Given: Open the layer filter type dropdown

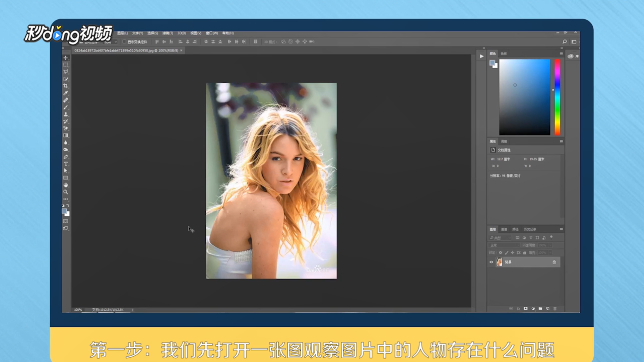Looking at the screenshot, I should (500, 238).
